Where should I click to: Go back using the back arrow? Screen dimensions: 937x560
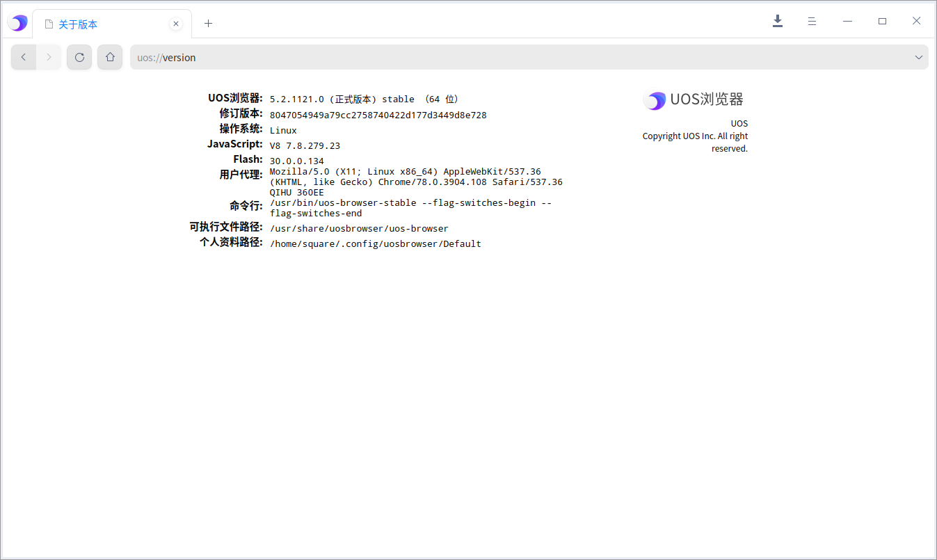[x=24, y=57]
